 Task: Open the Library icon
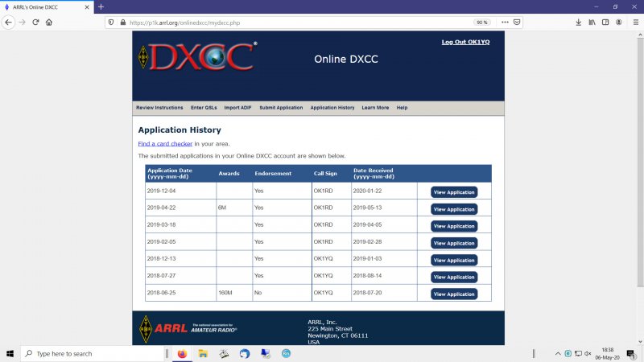click(592, 23)
